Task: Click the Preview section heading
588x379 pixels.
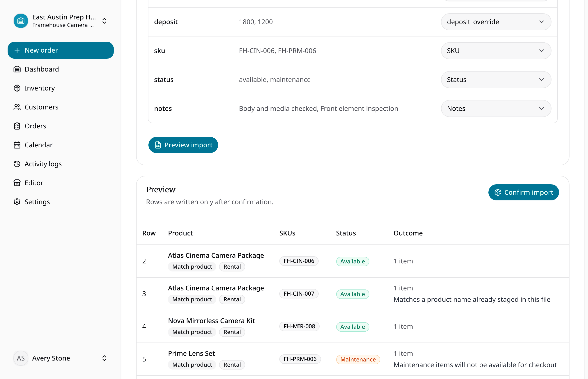Action: click(161, 190)
